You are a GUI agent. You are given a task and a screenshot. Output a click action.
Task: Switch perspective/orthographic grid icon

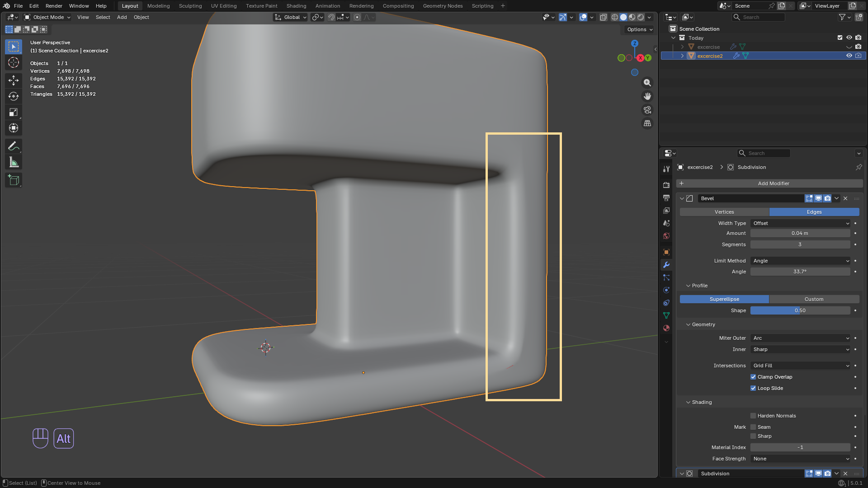(x=647, y=123)
